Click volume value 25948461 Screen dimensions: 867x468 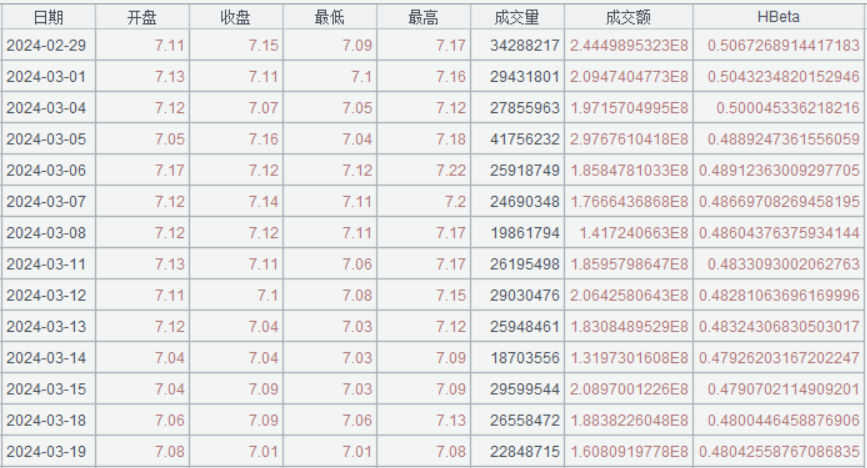pos(525,326)
